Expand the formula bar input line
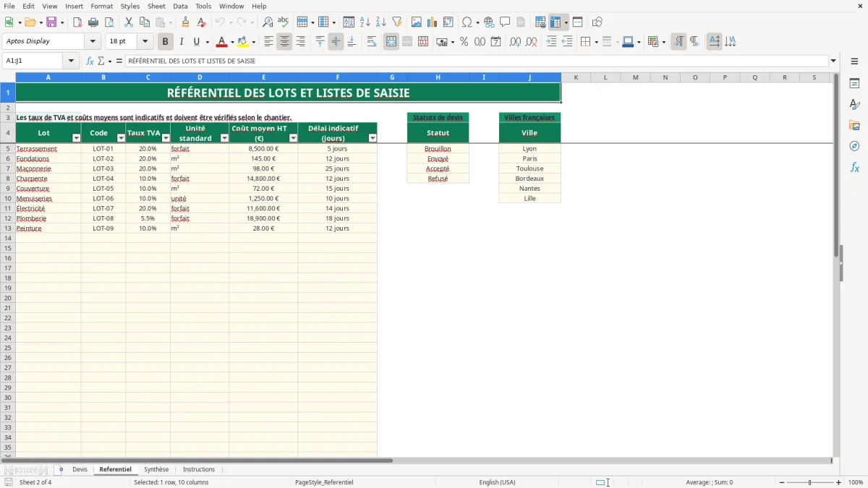This screenshot has height=488, width=868. [833, 61]
